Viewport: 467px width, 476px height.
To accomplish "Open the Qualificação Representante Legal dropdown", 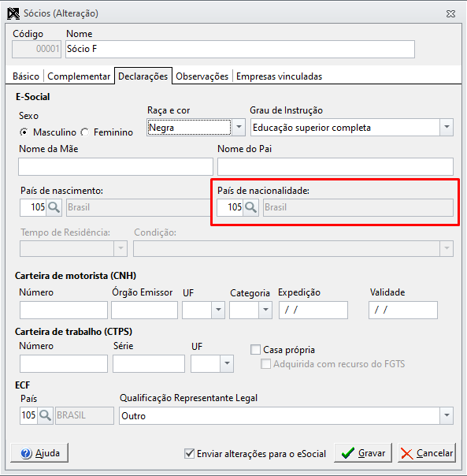I will [x=447, y=415].
